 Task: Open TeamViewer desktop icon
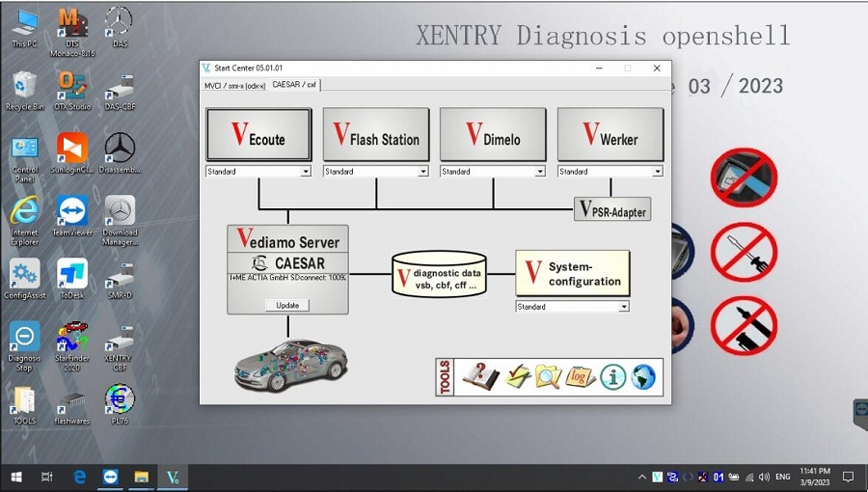pos(72,216)
